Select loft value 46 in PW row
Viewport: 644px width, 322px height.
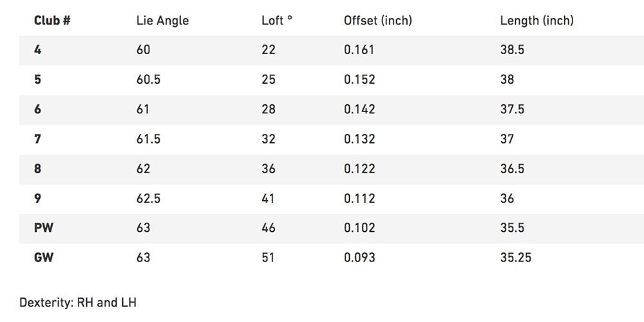pyautogui.click(x=269, y=228)
